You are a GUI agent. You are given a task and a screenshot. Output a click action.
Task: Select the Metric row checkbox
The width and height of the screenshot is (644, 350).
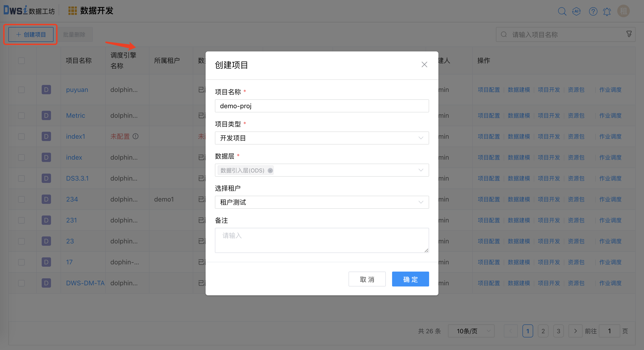21,116
